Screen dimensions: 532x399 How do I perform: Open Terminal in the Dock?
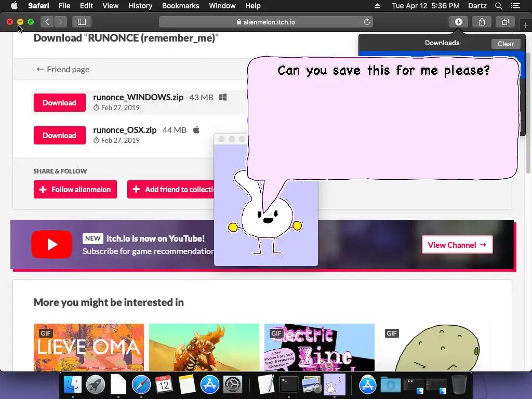coord(289,385)
